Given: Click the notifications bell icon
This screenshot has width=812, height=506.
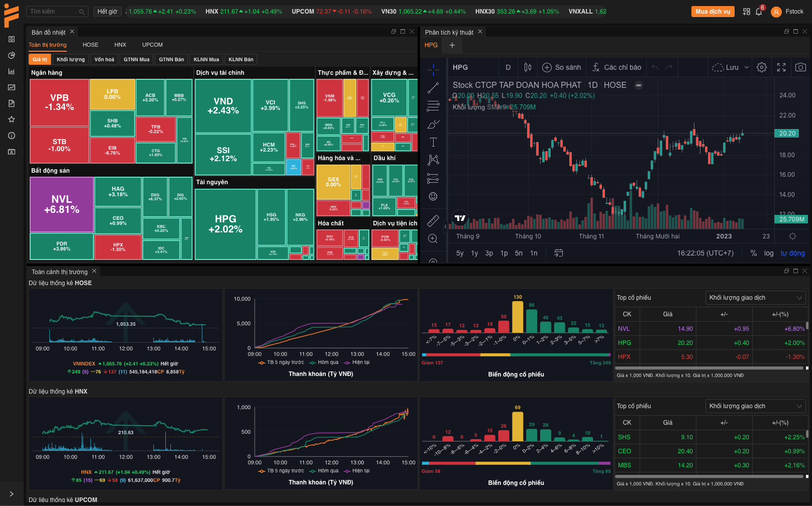Looking at the screenshot, I should click(x=759, y=12).
